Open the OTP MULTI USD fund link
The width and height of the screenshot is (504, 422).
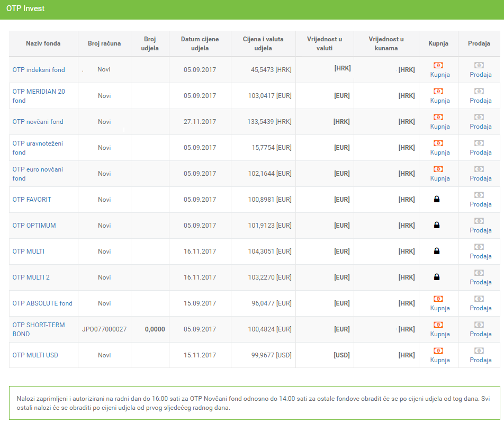point(35,355)
